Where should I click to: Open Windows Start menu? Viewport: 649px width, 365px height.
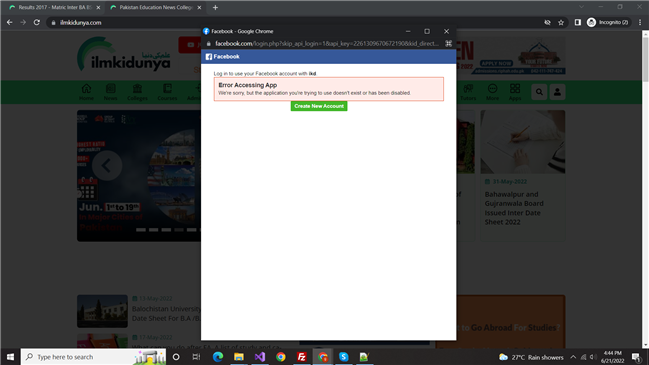[x=10, y=357]
